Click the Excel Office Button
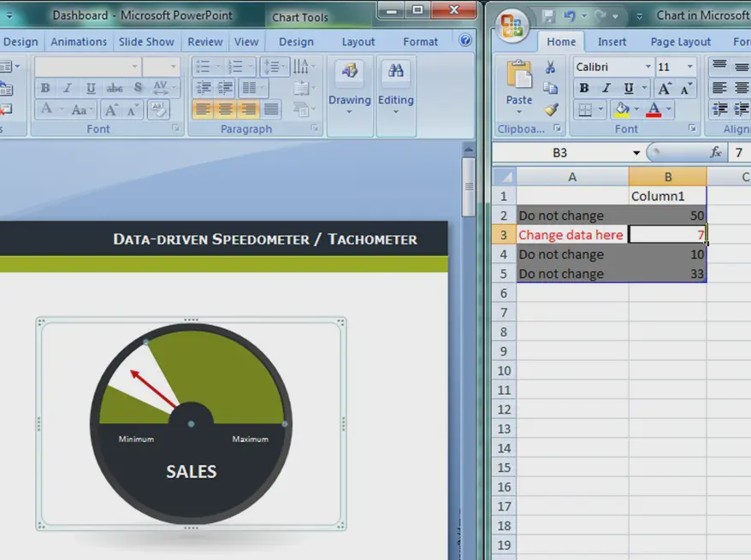Image resolution: width=751 pixels, height=560 pixels. (512, 25)
